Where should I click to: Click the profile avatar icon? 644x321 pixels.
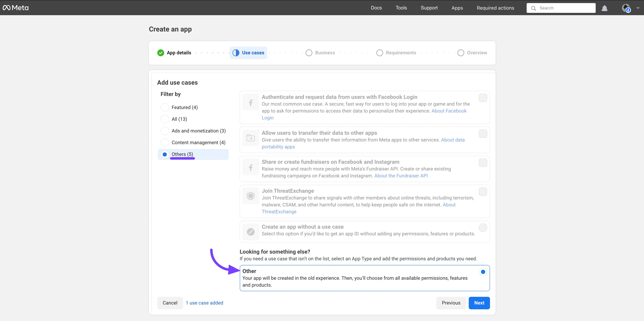click(626, 8)
